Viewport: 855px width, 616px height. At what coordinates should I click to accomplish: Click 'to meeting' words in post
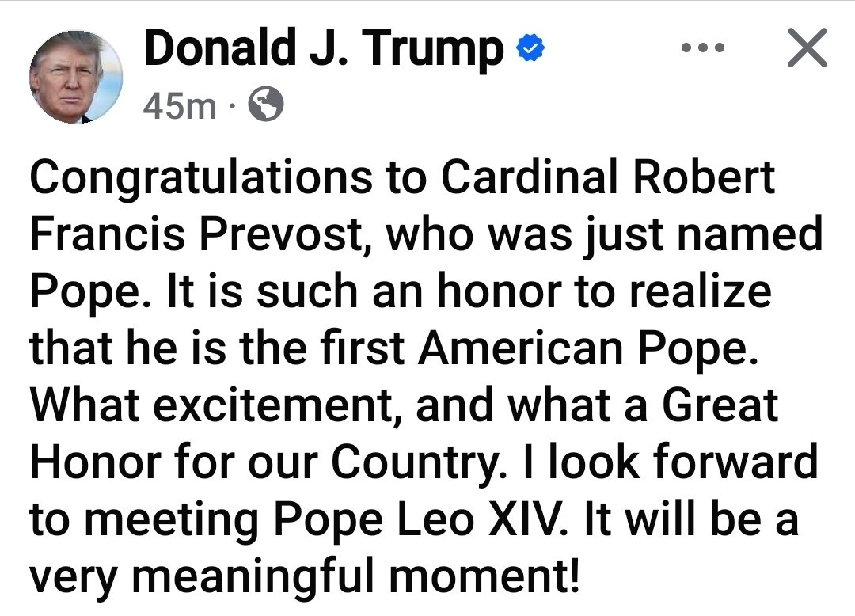pos(144,522)
